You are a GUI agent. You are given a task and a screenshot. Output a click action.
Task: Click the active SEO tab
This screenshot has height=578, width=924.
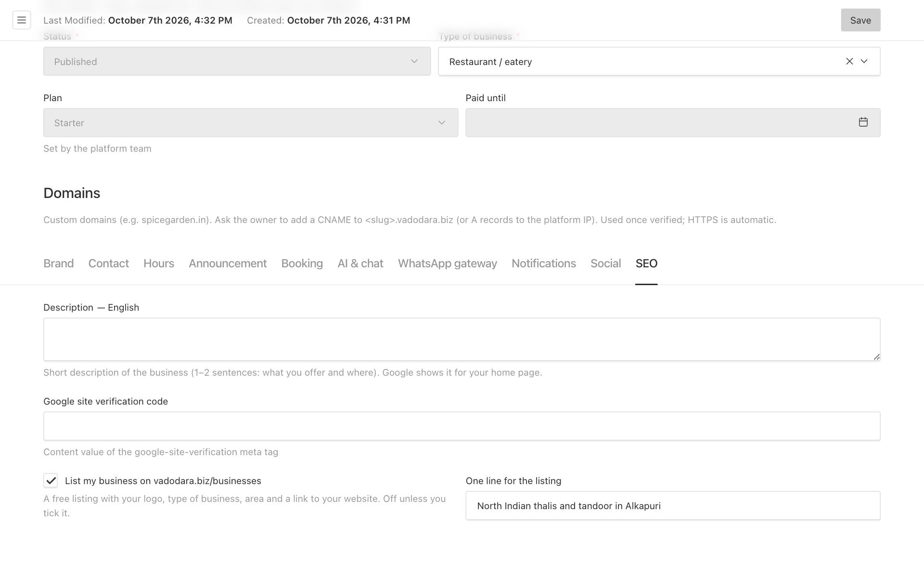646,263
